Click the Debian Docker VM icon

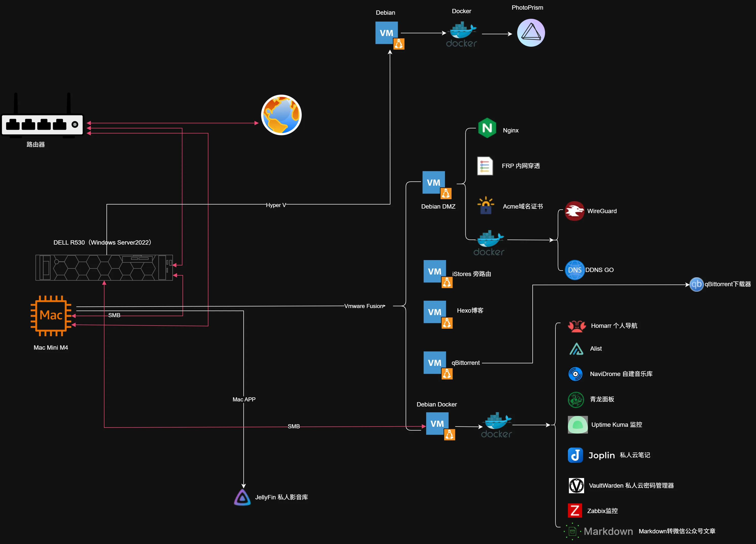pos(440,426)
